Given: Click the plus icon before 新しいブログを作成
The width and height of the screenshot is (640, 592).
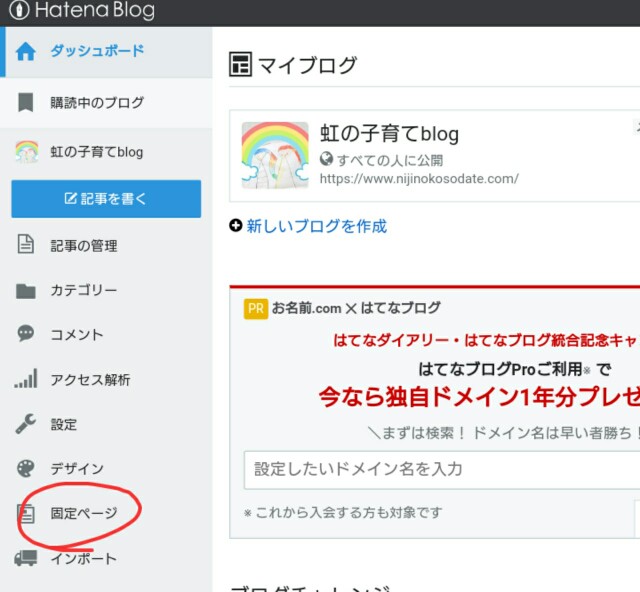Looking at the screenshot, I should (236, 225).
